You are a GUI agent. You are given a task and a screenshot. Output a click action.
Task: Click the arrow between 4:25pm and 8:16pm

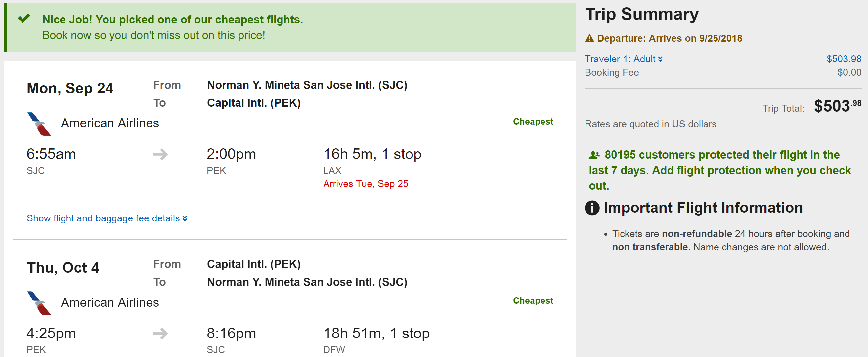point(160,334)
